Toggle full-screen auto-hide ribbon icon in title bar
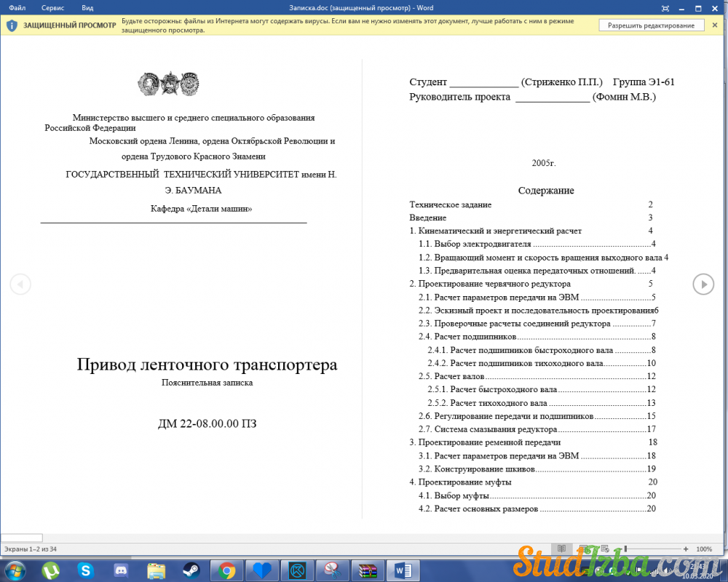The image size is (728, 582). pyautogui.click(x=665, y=8)
